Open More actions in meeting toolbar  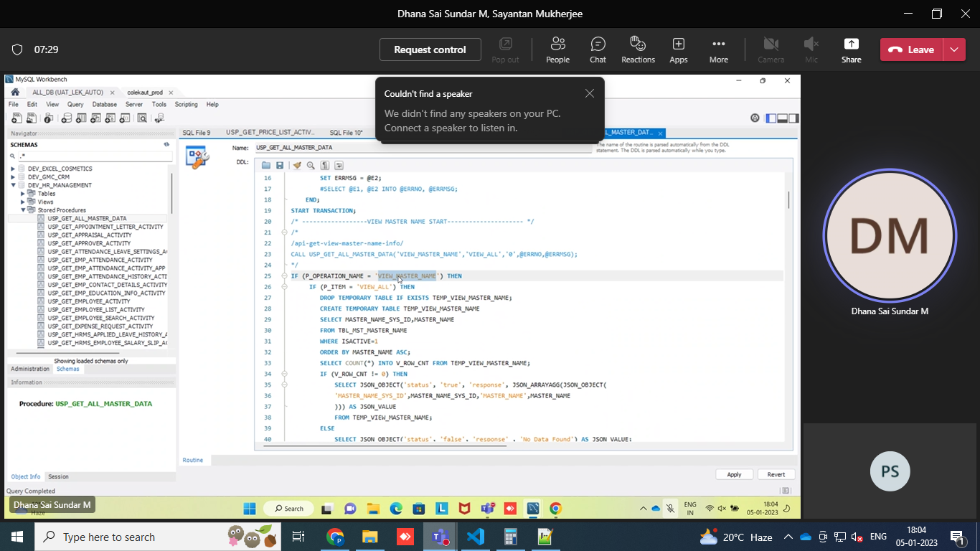point(718,50)
